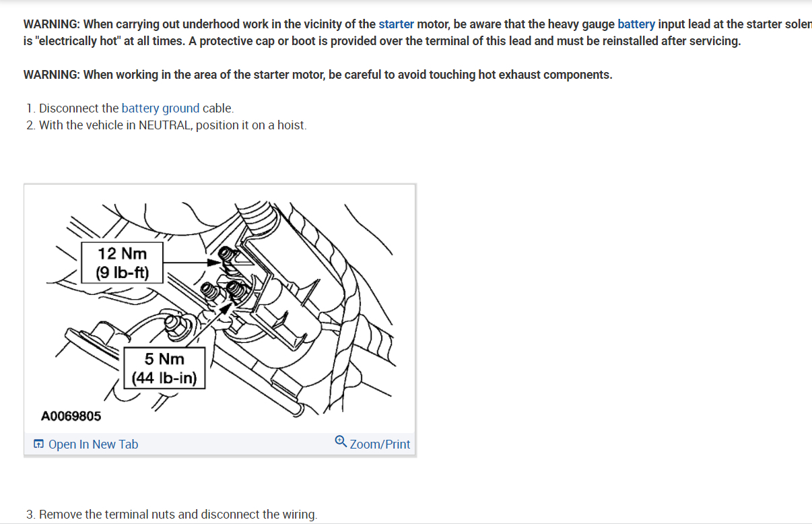Open the "starter" link in first warning
This screenshot has height=524, width=812.
(396, 24)
